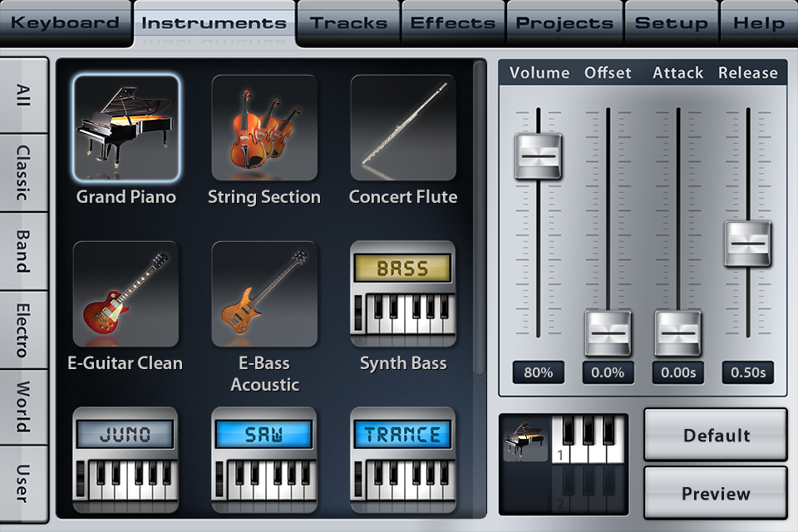Choose the TRANCE synth icon
798x532 pixels.
coord(403,461)
